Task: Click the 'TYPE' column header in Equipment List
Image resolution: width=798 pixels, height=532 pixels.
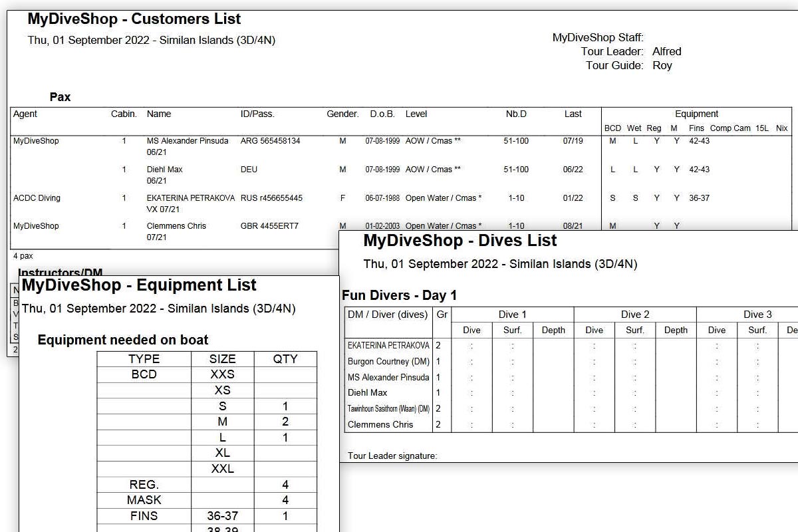Action: (144, 359)
